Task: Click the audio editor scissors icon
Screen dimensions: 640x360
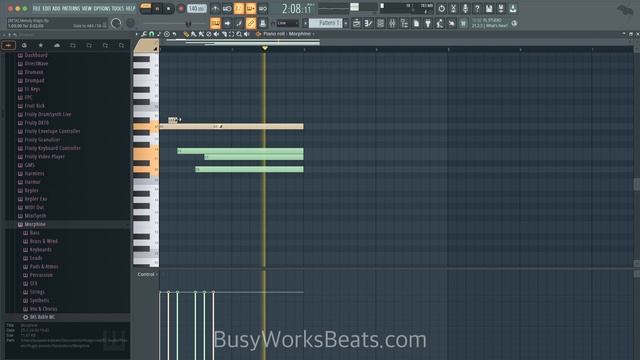Action: pyautogui.click(x=453, y=9)
